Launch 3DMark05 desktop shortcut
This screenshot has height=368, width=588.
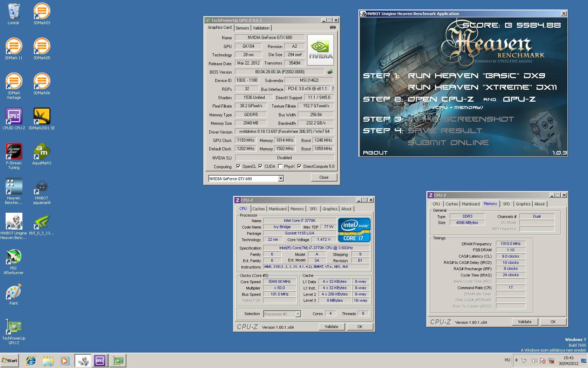[42, 49]
